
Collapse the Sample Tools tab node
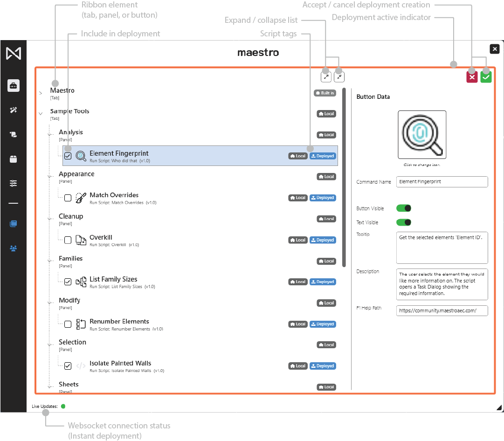(41, 114)
